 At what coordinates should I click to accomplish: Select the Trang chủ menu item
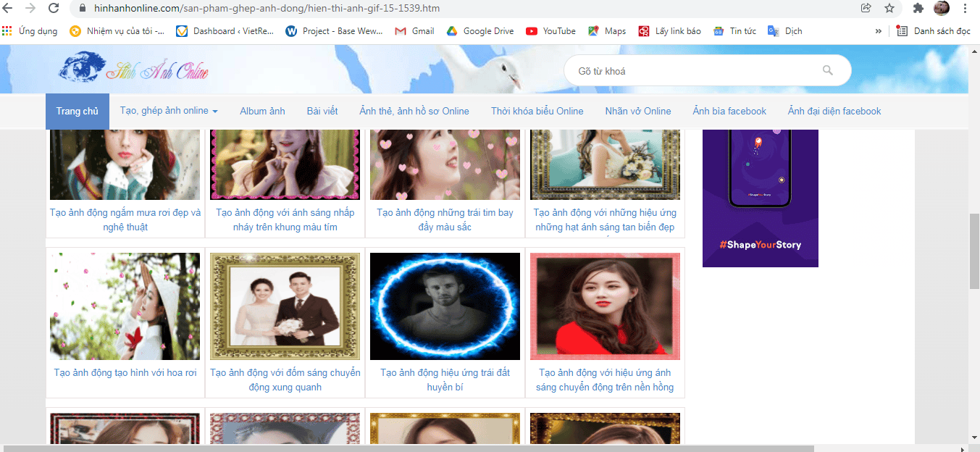click(77, 111)
